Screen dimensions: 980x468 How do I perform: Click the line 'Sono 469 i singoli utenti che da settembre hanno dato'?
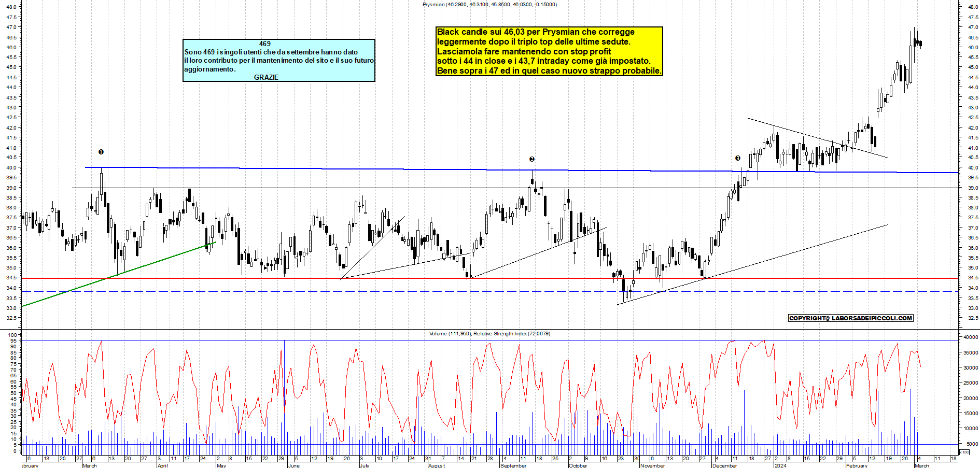(271, 52)
